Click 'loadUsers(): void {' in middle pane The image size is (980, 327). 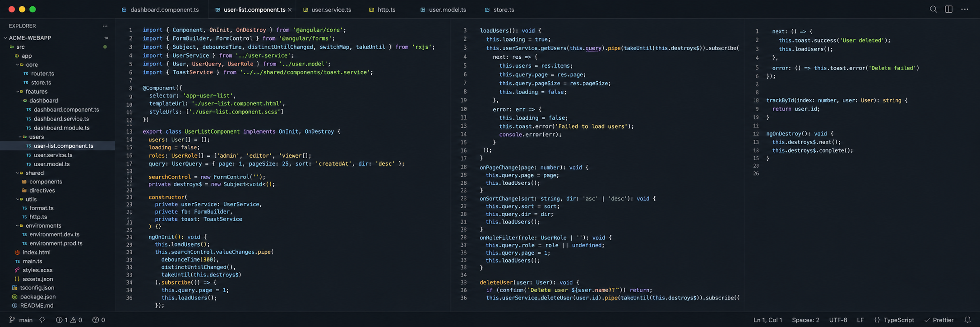[510, 31]
